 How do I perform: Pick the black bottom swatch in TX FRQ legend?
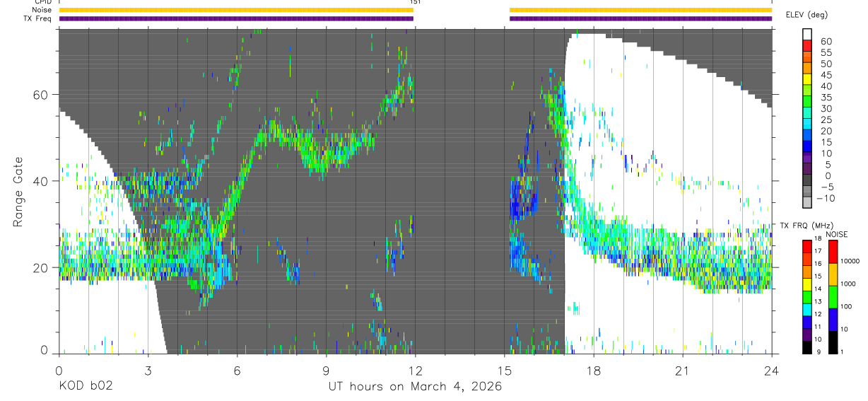808,347
